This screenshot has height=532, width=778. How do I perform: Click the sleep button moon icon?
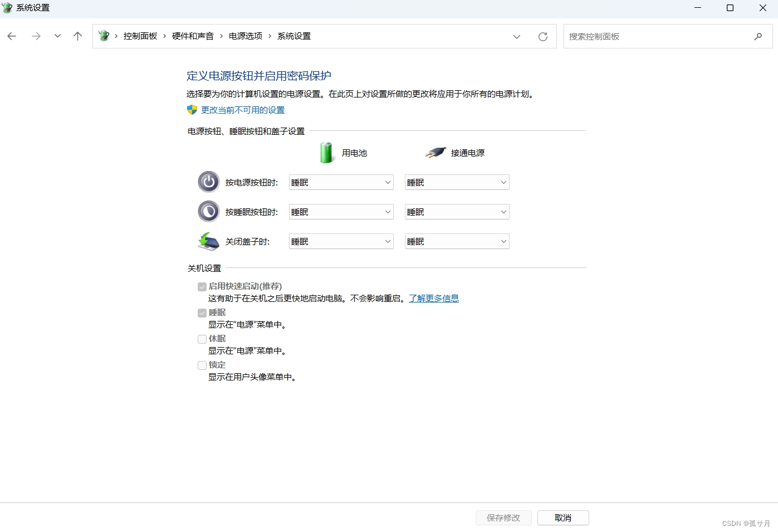point(209,211)
